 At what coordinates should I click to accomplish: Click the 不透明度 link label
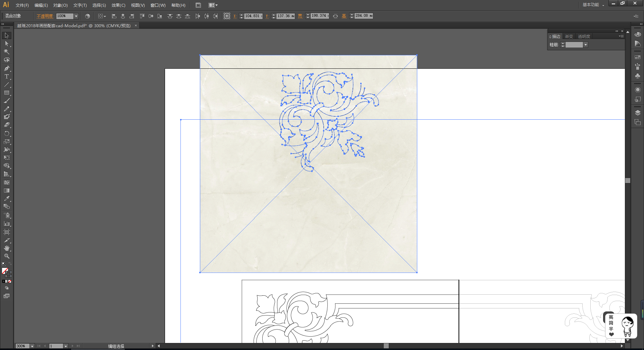45,16
